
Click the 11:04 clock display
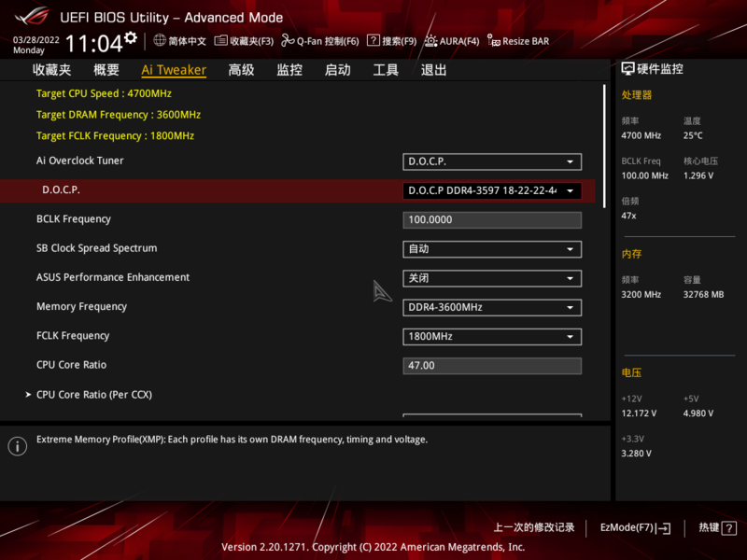point(94,44)
